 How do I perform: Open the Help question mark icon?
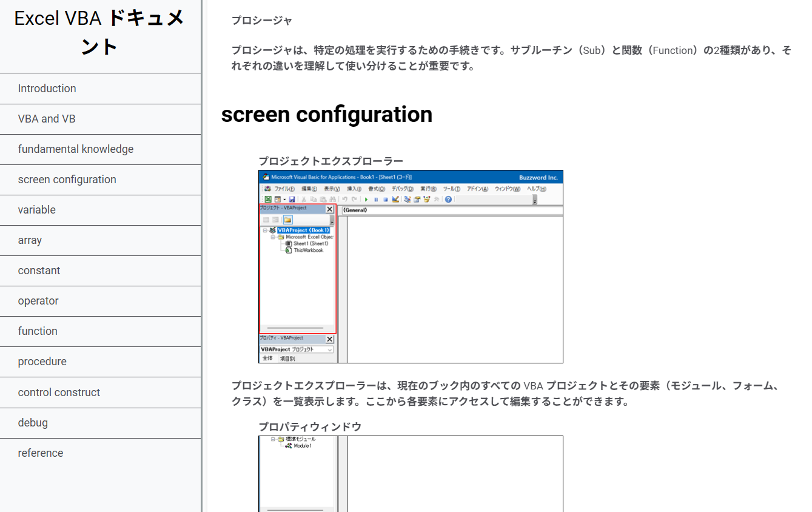(x=448, y=200)
